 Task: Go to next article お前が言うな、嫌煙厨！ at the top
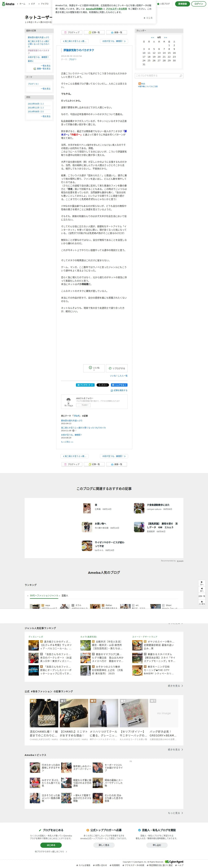click(114, 41)
